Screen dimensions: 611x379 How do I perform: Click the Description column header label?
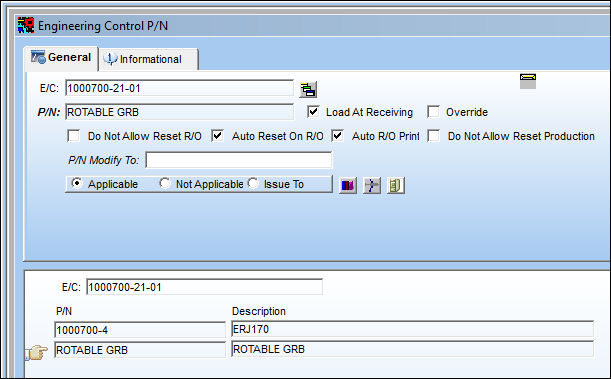[259, 311]
